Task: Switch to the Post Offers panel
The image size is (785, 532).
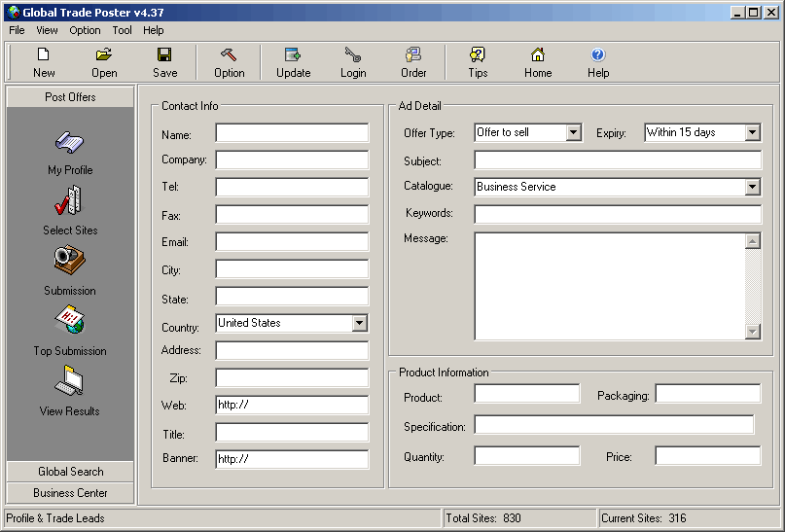Action: pyautogui.click(x=70, y=96)
